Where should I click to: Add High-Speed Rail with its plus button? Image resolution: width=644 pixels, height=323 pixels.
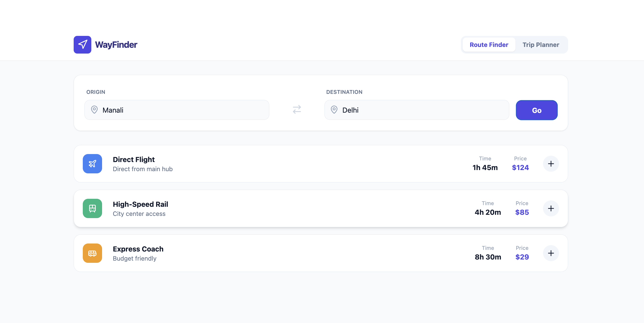click(x=551, y=208)
